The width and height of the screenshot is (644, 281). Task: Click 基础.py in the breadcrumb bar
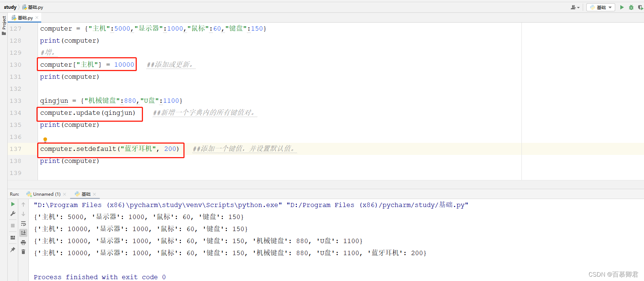32,7
